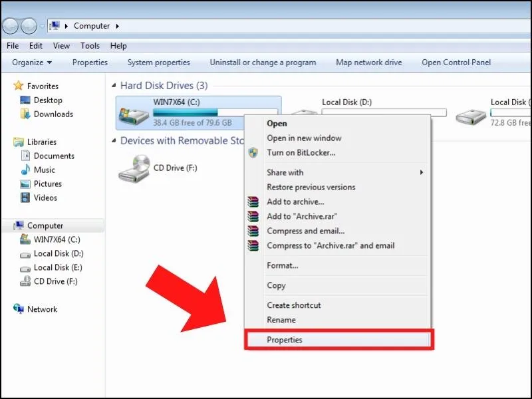The width and height of the screenshot is (532, 399).
Task: Select Format... in the context menu
Action: point(282,265)
